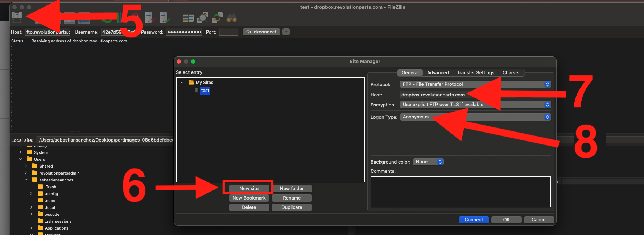The image size is (644, 235).
Task: Click into the Comments text area
Action: [x=461, y=192]
